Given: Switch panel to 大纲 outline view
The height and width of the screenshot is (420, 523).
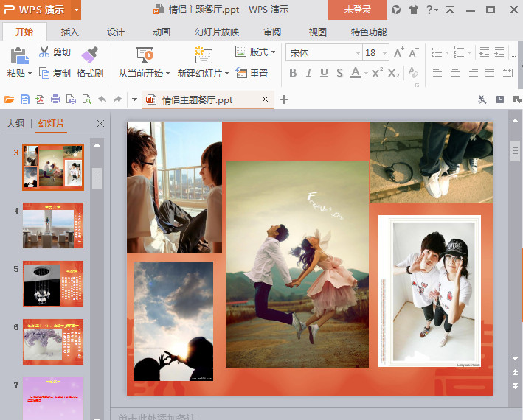Looking at the screenshot, I should [x=15, y=124].
